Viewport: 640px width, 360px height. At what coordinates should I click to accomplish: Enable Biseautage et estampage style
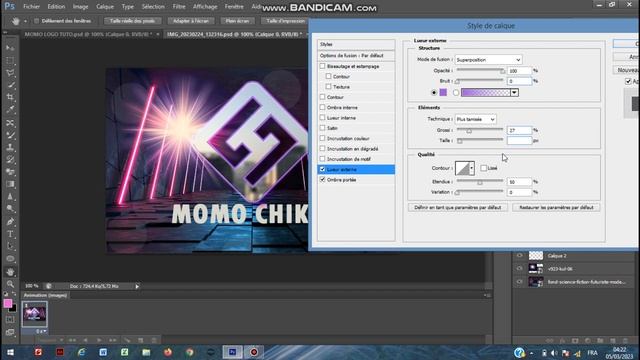click(322, 66)
